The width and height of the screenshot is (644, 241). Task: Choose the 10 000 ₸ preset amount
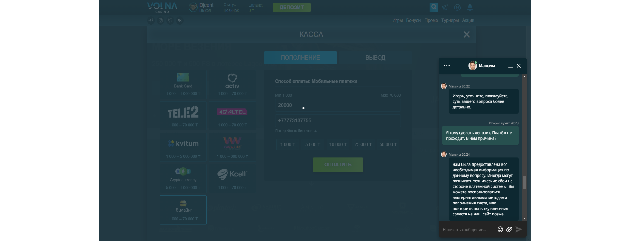pos(338,144)
